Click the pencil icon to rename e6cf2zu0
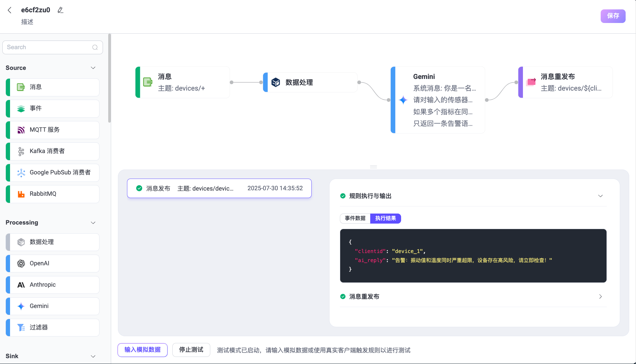 60,10
